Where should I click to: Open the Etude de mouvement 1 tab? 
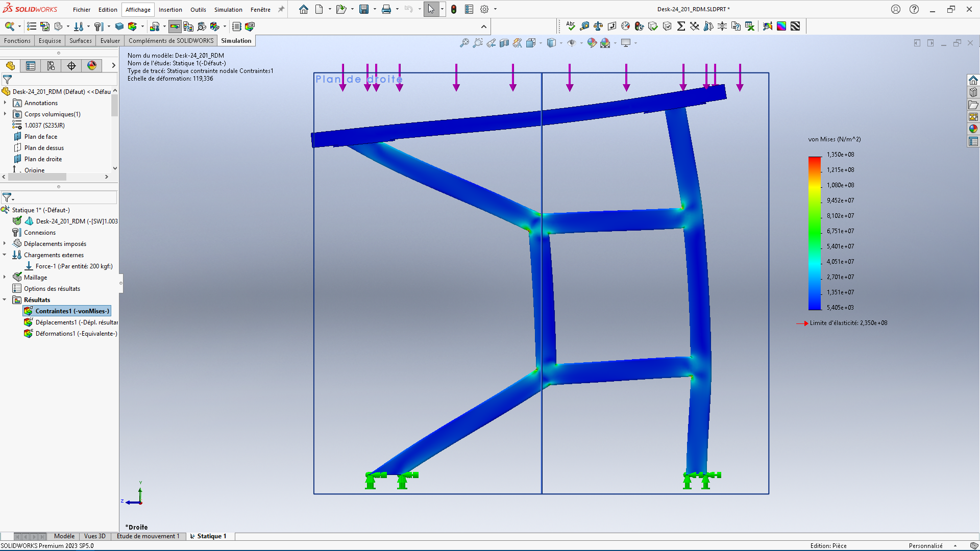click(x=148, y=536)
